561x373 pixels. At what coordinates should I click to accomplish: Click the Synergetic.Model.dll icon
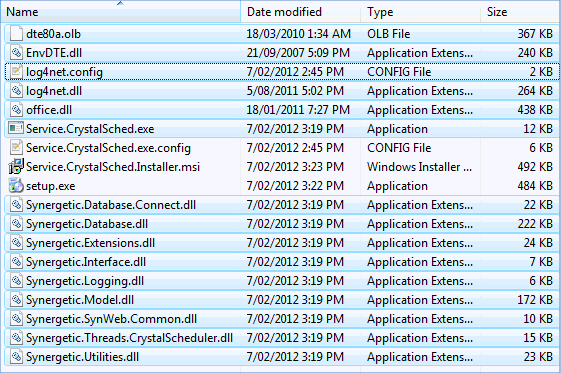point(16,300)
